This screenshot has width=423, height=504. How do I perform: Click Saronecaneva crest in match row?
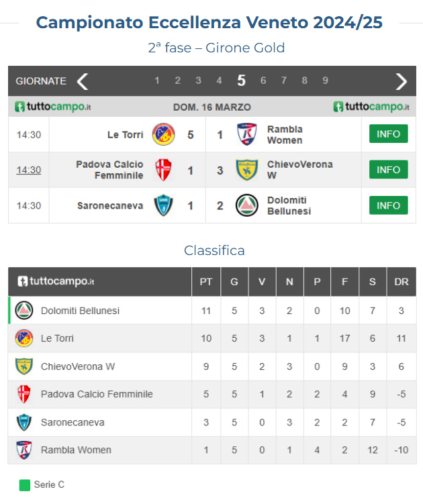click(x=163, y=205)
